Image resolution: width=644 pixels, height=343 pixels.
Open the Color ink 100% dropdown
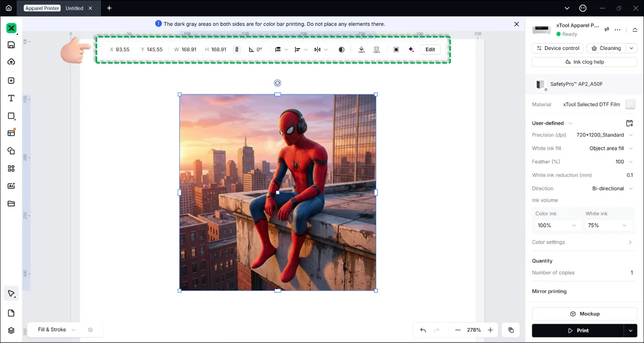[x=557, y=225]
